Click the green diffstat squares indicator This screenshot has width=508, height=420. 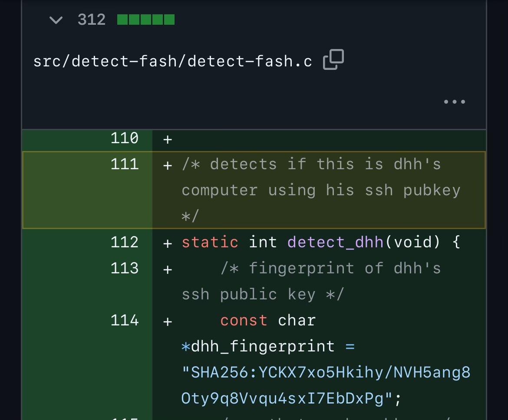[146, 20]
